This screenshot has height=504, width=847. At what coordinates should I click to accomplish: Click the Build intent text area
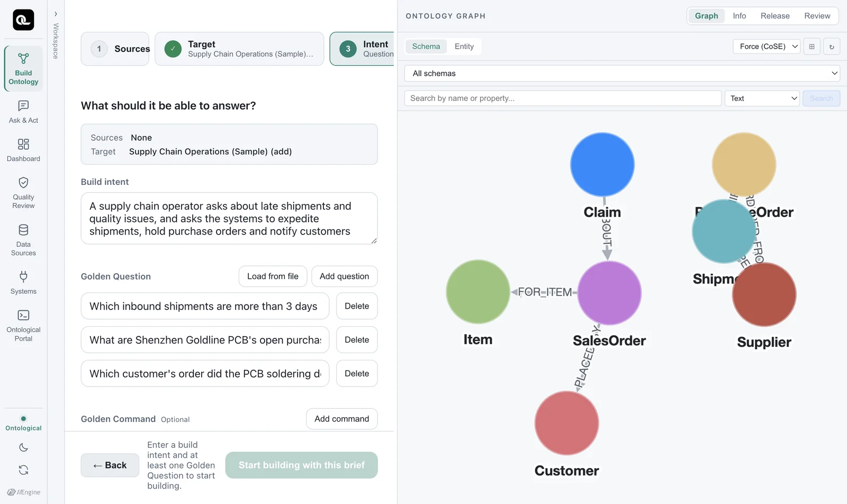(229, 218)
